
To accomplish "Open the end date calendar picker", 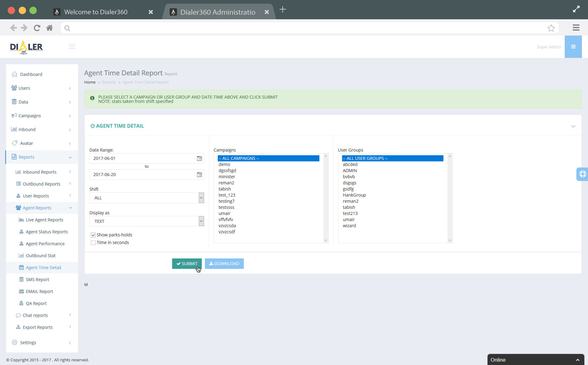I will click(199, 175).
